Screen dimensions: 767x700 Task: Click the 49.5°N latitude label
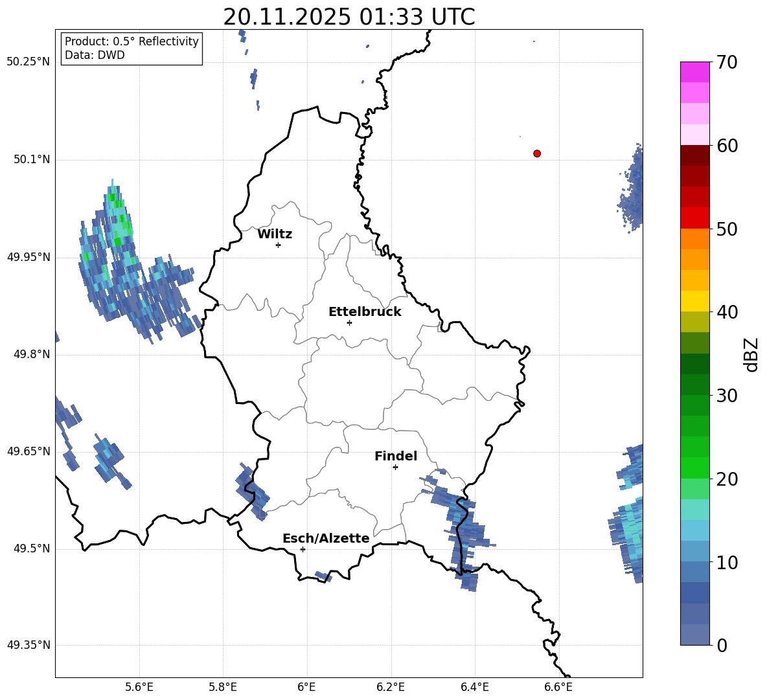[32, 548]
